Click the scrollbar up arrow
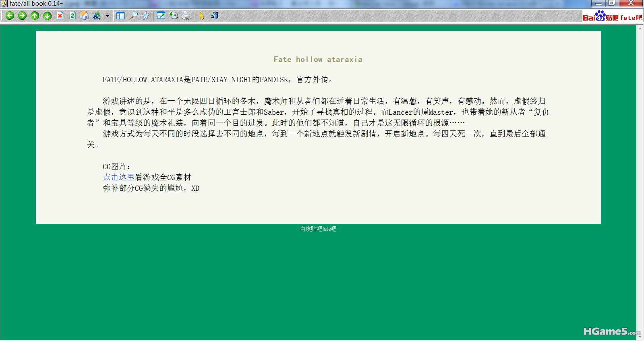 [640, 28]
